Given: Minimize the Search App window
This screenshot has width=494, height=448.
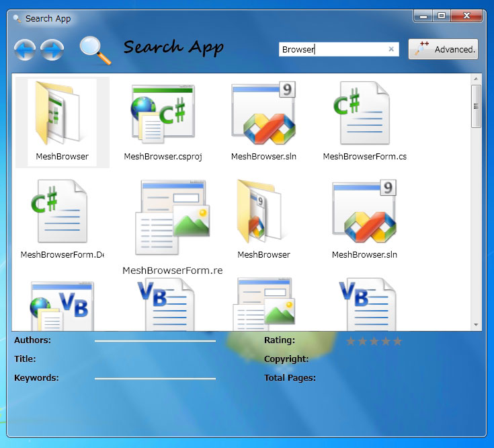Looking at the screenshot, I should [423, 15].
